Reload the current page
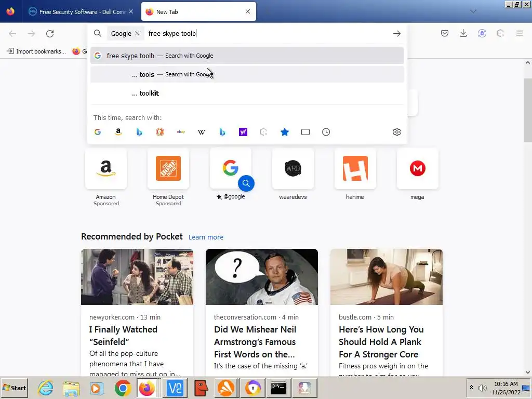532x399 pixels. coord(50,34)
